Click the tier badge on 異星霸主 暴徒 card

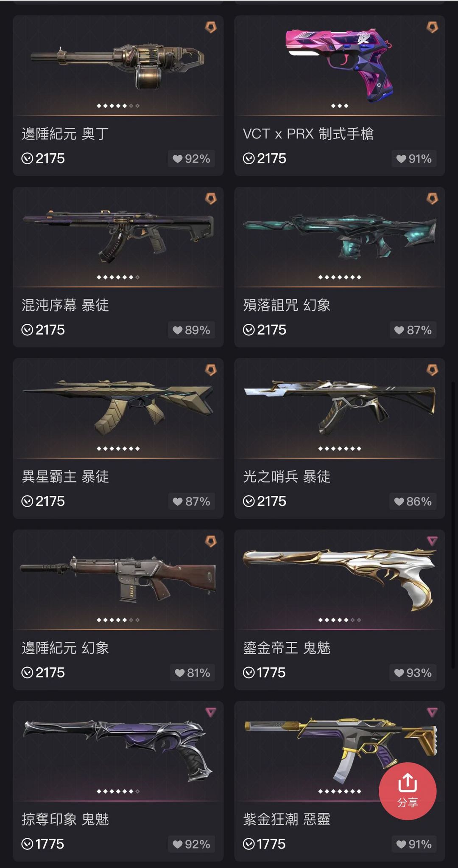click(211, 370)
